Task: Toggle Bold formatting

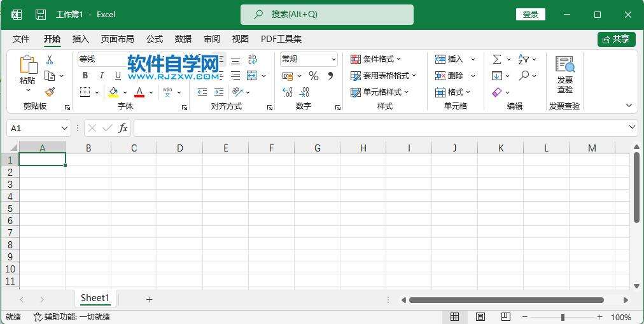Action: (x=85, y=76)
